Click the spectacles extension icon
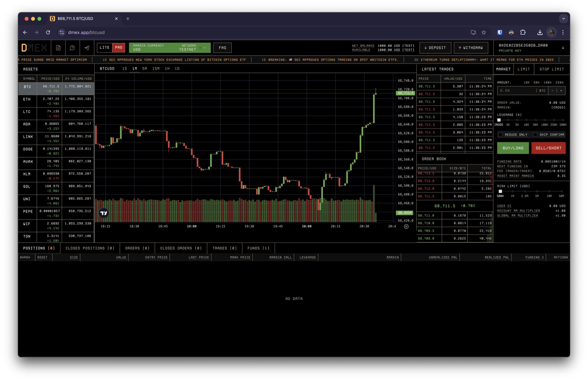The image size is (588, 381). [x=511, y=32]
